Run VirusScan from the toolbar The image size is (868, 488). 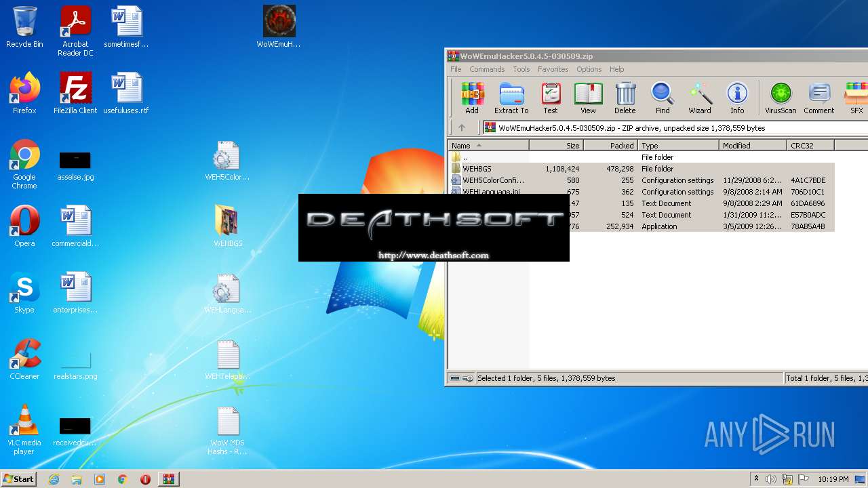pyautogui.click(x=781, y=98)
